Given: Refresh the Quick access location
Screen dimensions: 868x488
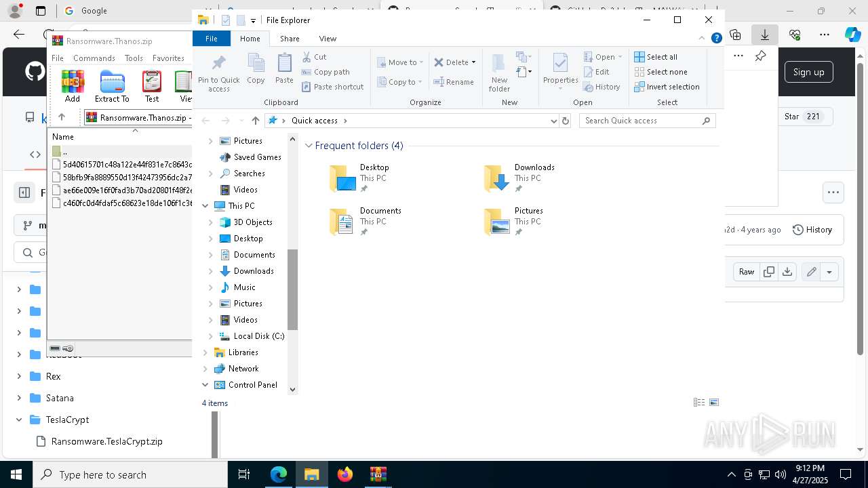Looking at the screenshot, I should (566, 121).
